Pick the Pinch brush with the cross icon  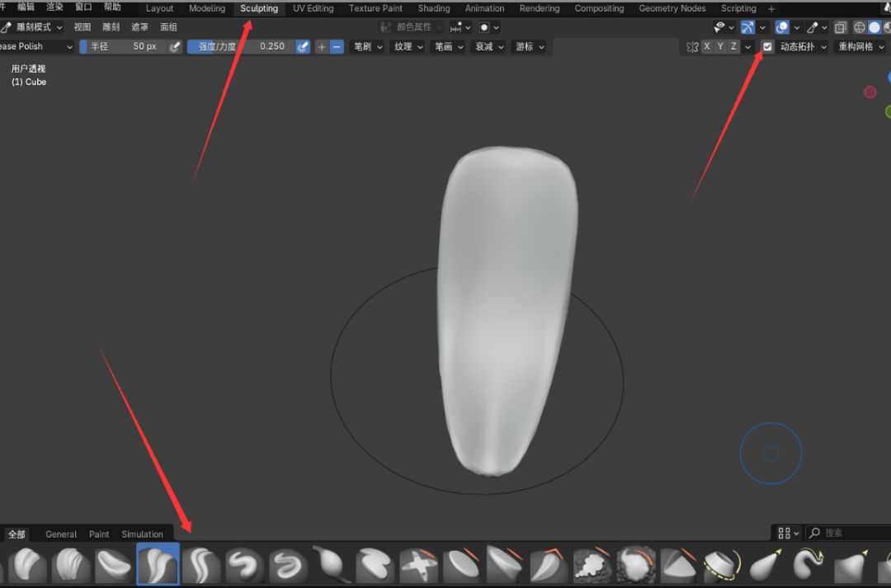[x=418, y=566]
